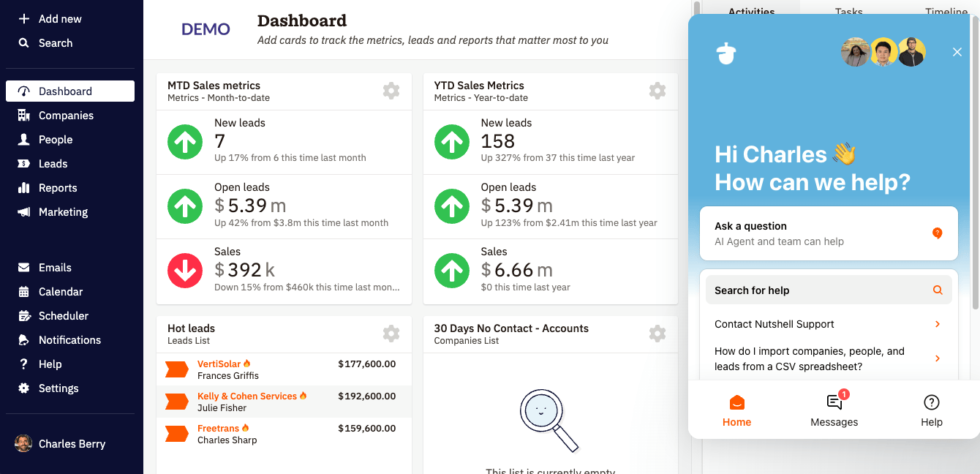Expand the Contact Nutshell Support article chevron
The image size is (980, 474).
tap(938, 324)
